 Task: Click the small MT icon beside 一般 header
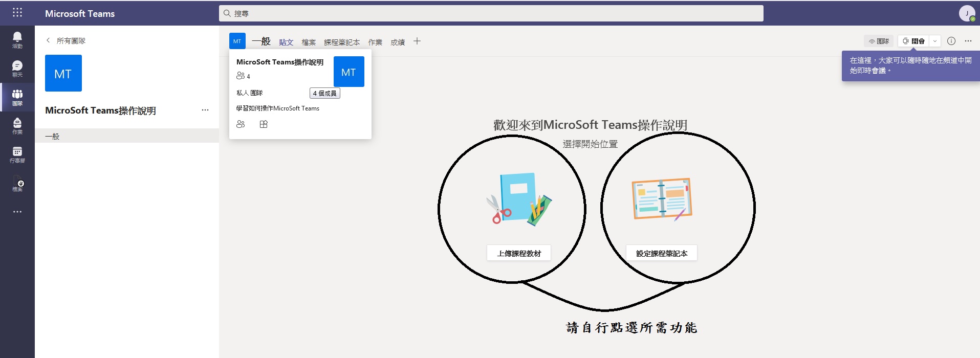(237, 41)
